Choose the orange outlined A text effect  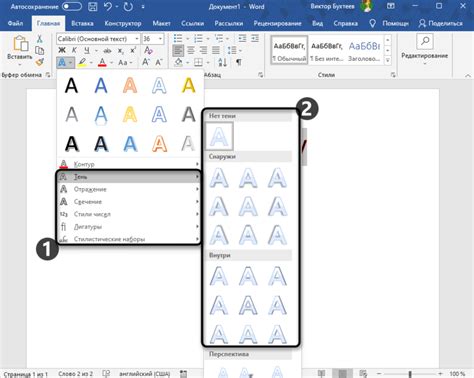(159, 144)
